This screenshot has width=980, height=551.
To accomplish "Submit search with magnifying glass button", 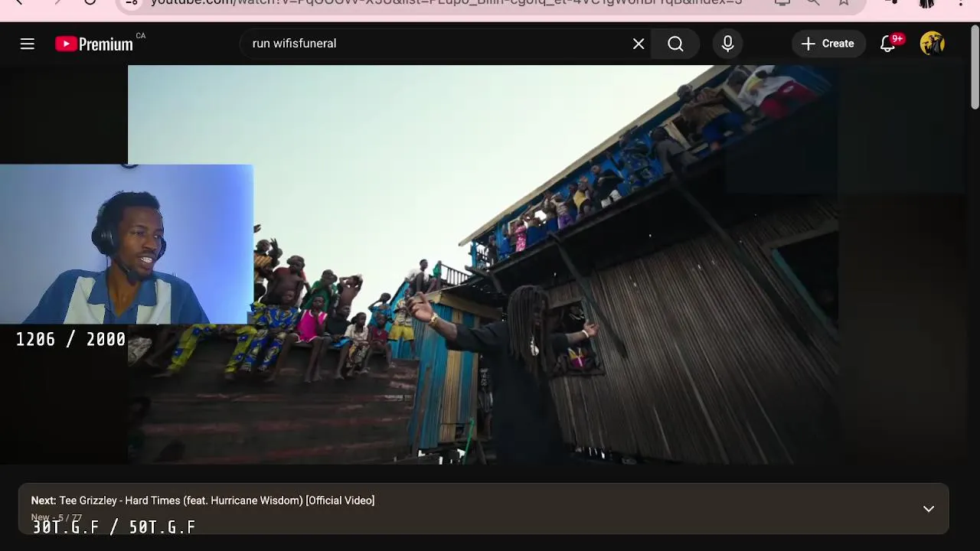I will (x=675, y=44).
